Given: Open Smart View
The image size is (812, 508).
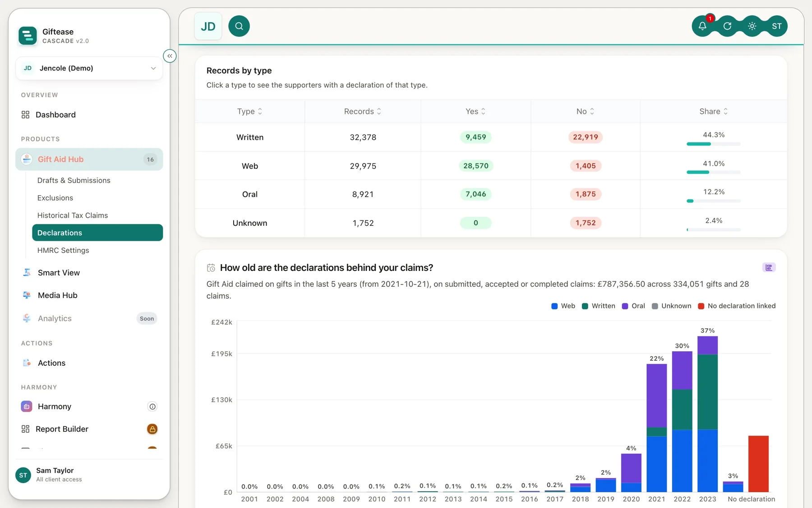Looking at the screenshot, I should (x=89, y=273).
